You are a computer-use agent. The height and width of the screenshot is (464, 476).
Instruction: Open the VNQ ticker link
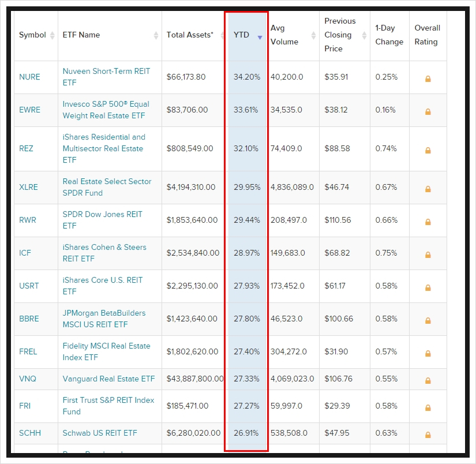[x=28, y=379]
